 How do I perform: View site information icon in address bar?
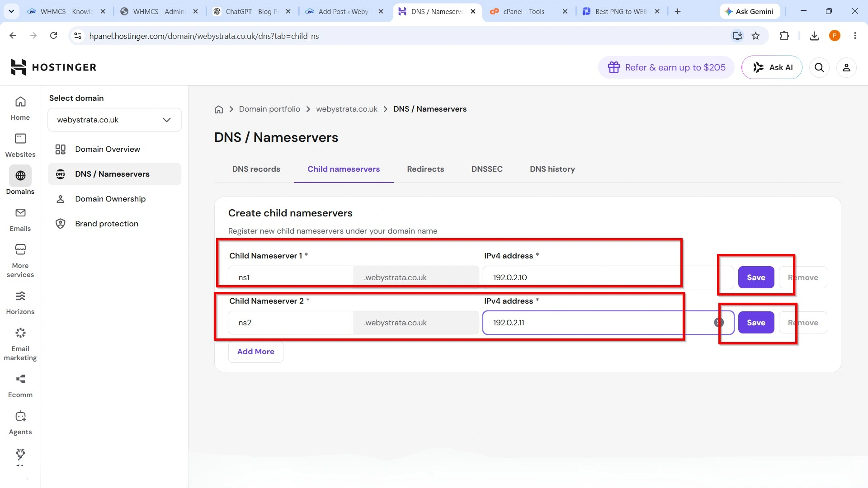tap(78, 36)
